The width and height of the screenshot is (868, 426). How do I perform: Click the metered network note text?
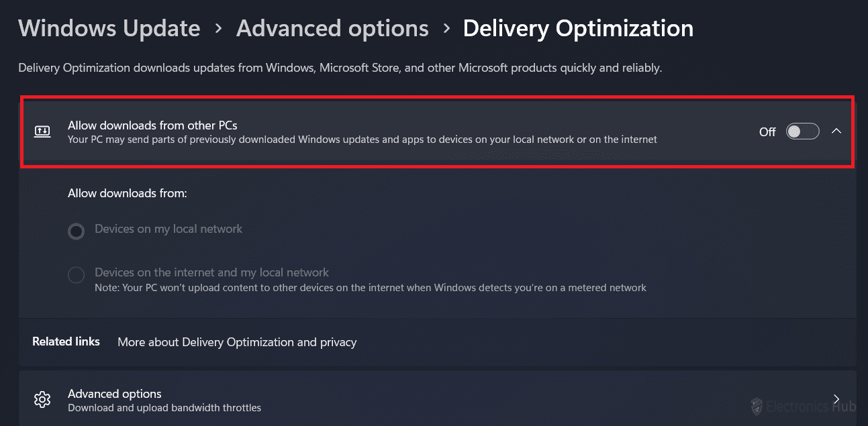pyautogui.click(x=371, y=288)
